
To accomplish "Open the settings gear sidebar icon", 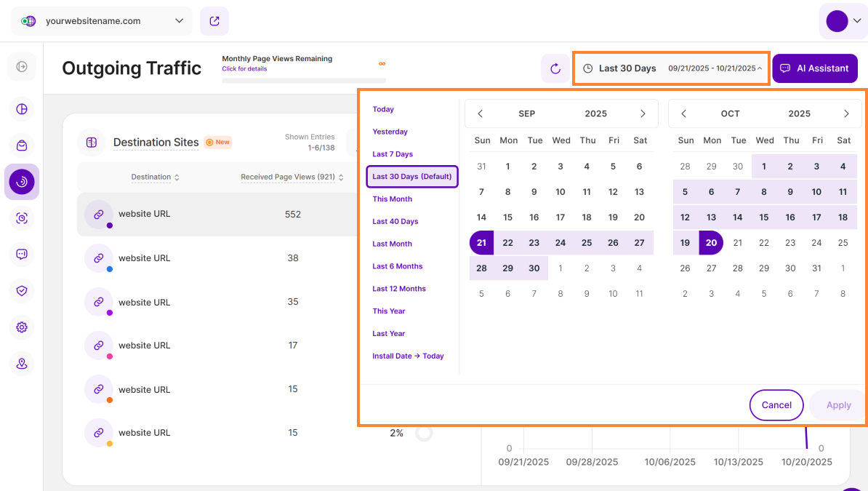I will [x=22, y=327].
